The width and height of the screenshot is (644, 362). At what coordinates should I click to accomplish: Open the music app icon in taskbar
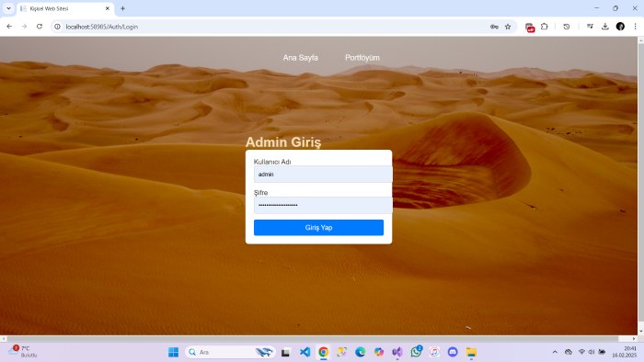click(434, 352)
